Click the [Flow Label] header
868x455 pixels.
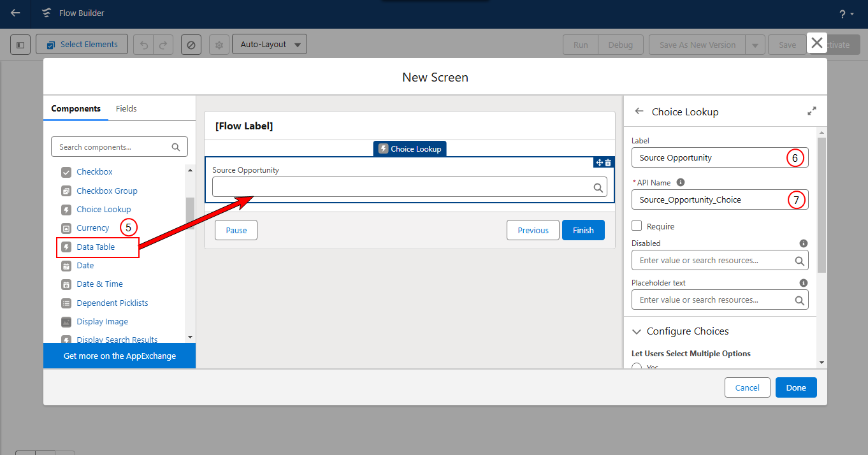244,126
